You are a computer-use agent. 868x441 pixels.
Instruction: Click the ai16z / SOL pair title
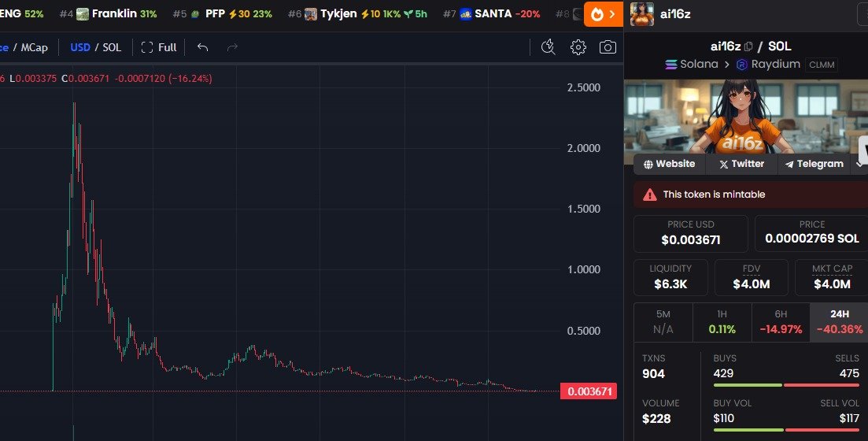pyautogui.click(x=751, y=46)
